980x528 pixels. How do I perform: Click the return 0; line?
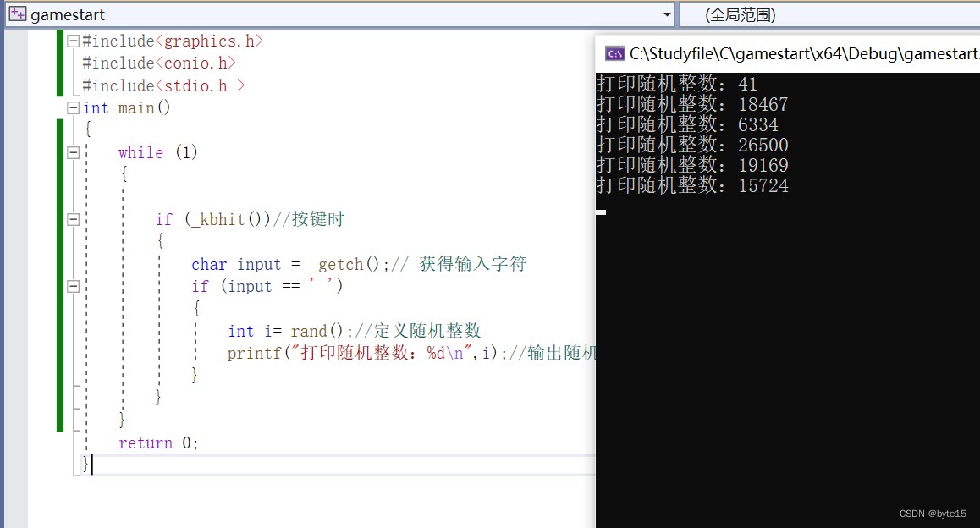point(158,443)
